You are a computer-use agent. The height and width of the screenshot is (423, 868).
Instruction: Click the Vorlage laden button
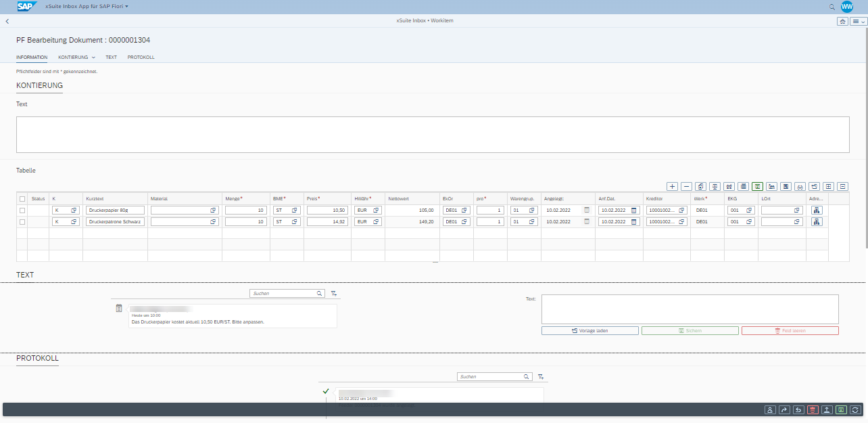pos(589,331)
